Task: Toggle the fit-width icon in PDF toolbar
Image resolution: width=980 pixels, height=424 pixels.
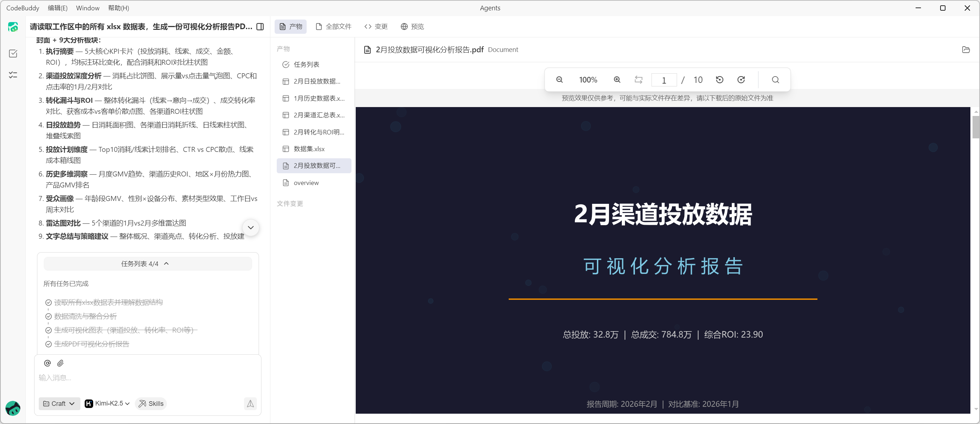Action: tap(639, 79)
